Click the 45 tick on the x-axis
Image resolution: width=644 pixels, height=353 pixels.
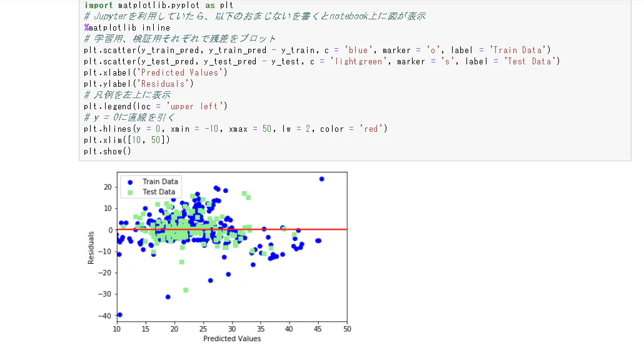(x=318, y=329)
